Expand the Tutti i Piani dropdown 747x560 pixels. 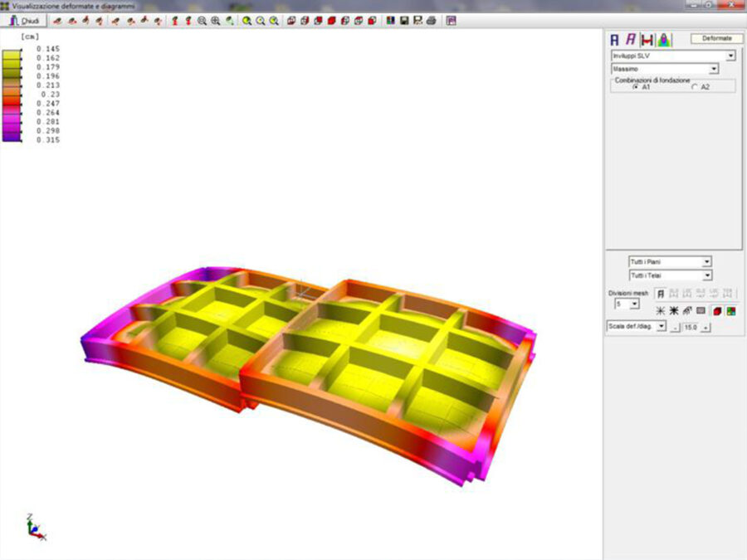707,261
